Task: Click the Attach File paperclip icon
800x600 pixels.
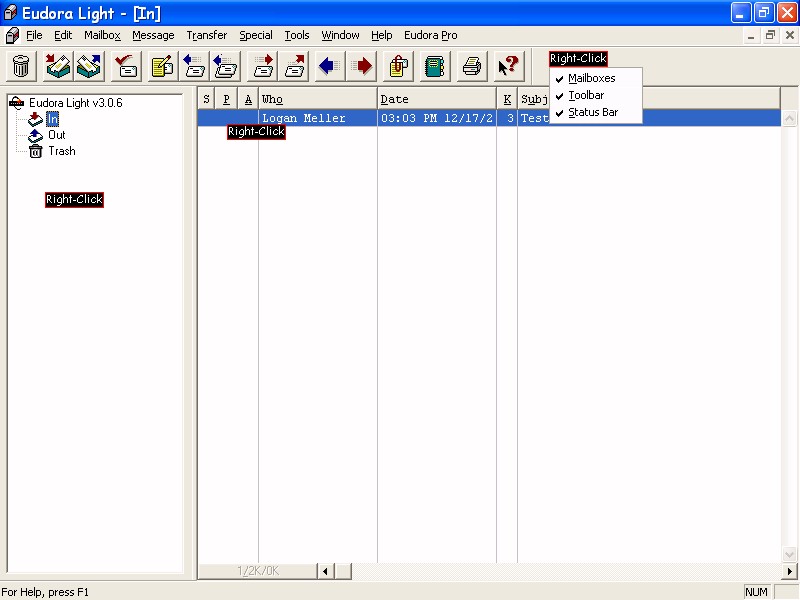Action: point(398,66)
